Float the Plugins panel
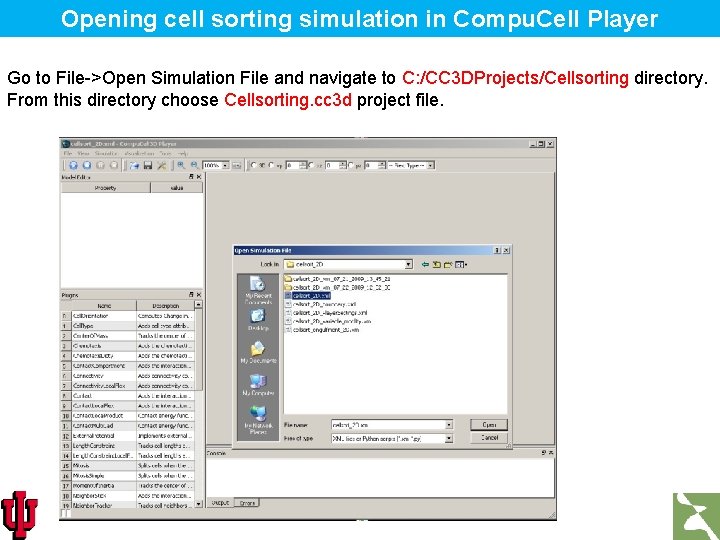 click(x=191, y=294)
